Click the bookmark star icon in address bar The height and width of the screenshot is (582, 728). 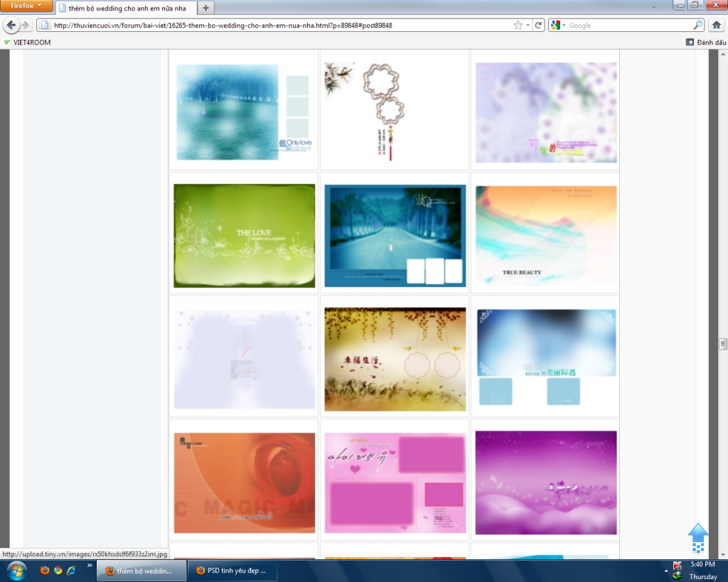(x=518, y=25)
